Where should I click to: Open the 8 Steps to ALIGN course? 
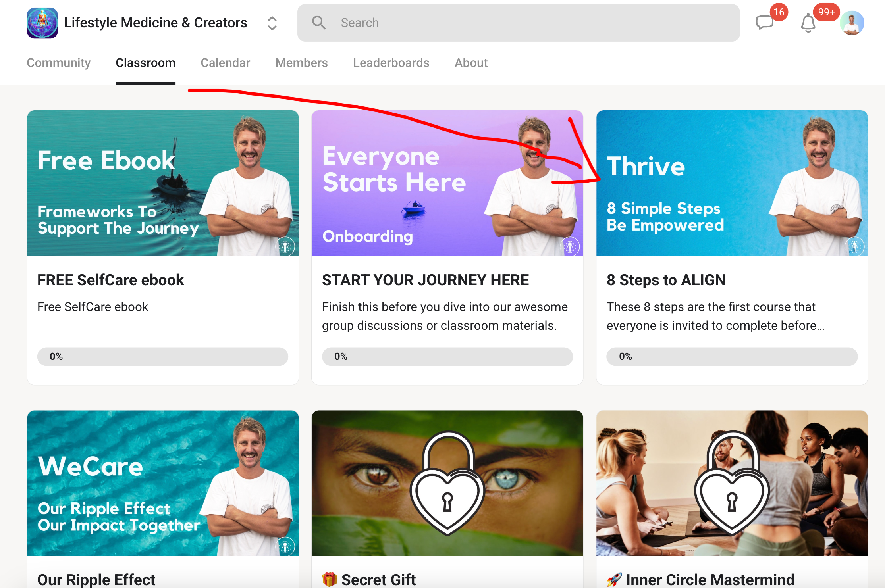pos(666,280)
